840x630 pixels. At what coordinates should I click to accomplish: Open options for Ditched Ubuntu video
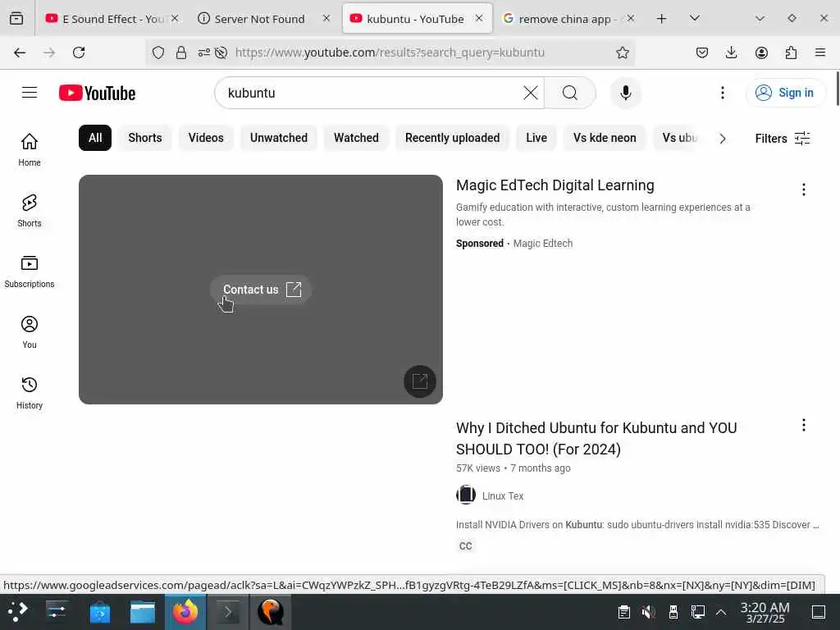(x=804, y=426)
